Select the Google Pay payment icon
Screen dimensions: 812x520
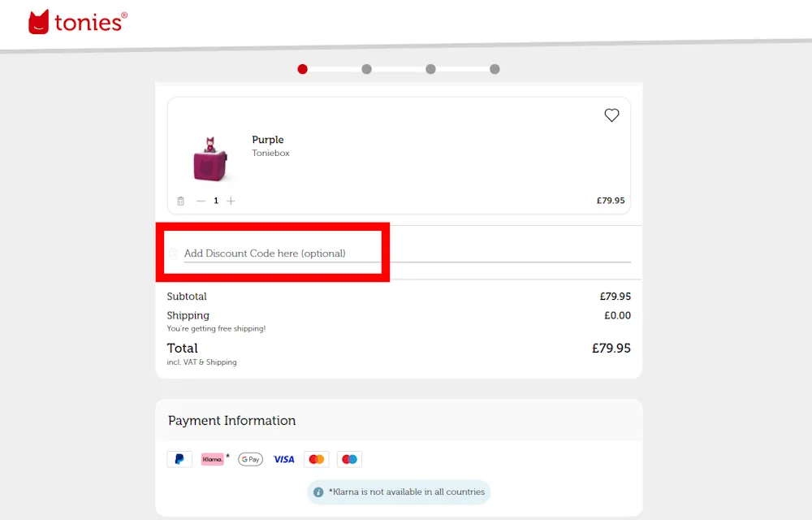(x=250, y=458)
